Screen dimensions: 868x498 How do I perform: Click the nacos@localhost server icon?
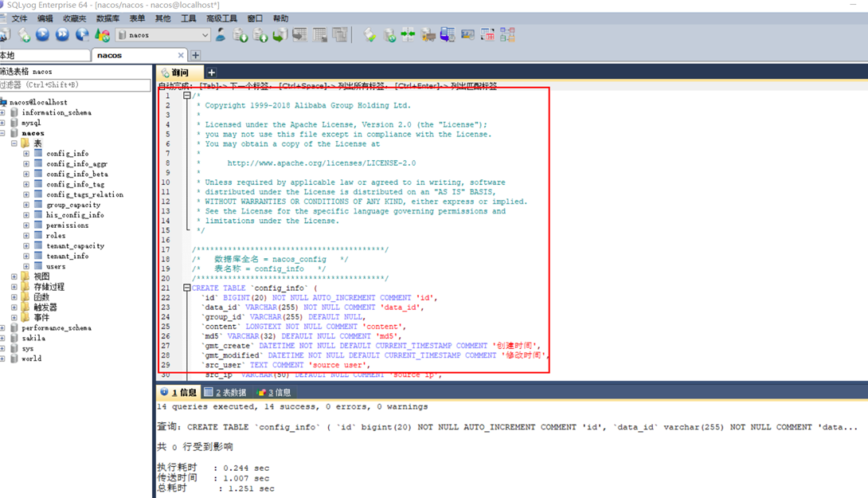pyautogui.click(x=3, y=102)
